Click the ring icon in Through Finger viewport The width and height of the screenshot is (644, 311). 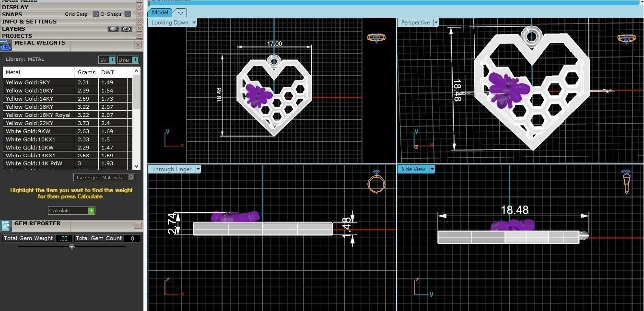tap(376, 181)
